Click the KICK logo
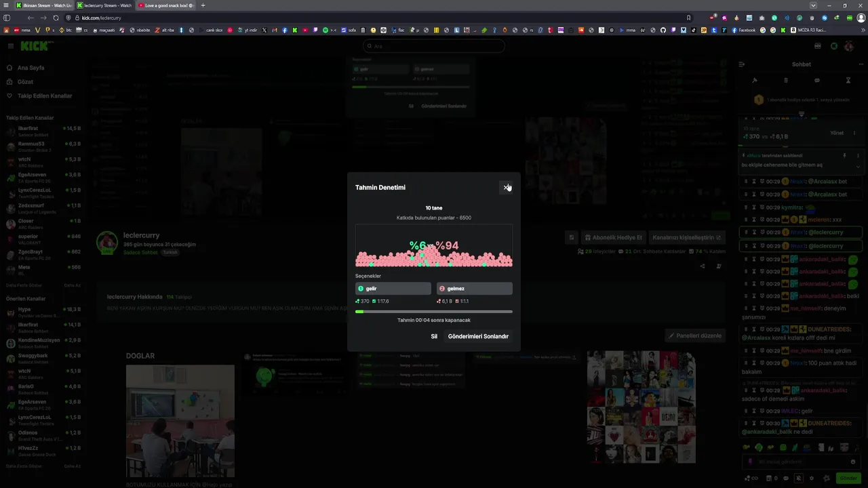The height and width of the screenshot is (488, 868). [x=35, y=46]
